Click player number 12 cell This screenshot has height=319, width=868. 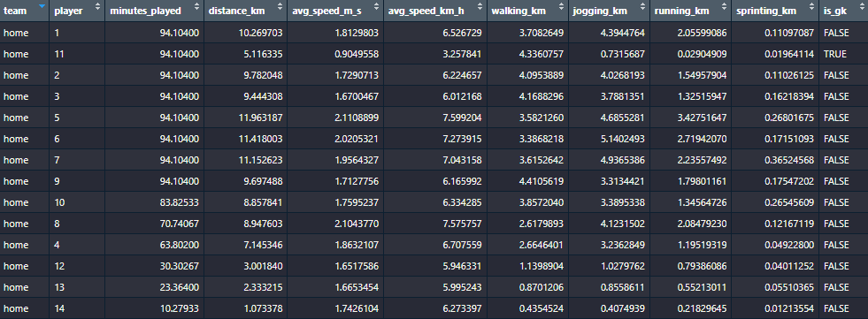(x=76, y=266)
